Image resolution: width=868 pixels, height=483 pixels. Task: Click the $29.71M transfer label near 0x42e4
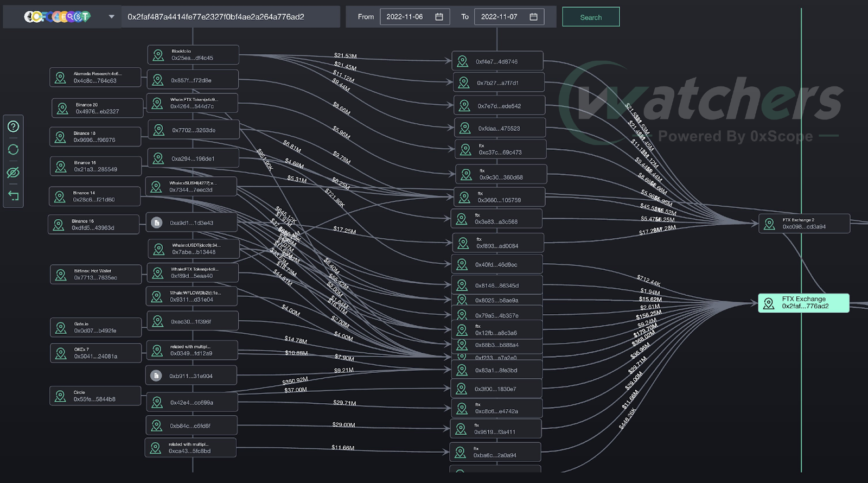pos(344,403)
